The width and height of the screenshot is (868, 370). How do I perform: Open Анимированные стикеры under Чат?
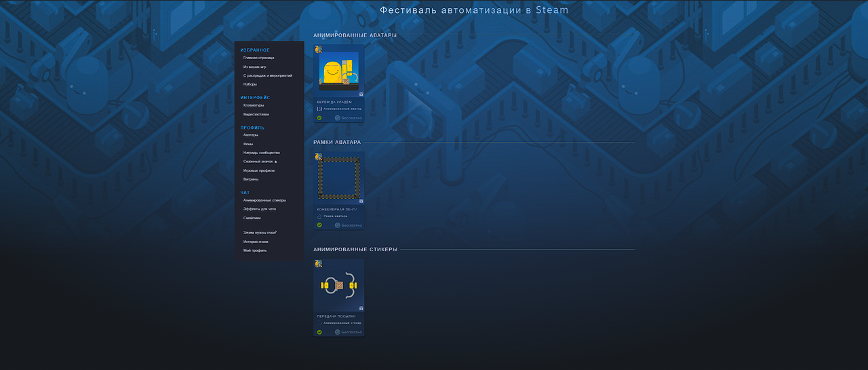point(264,200)
